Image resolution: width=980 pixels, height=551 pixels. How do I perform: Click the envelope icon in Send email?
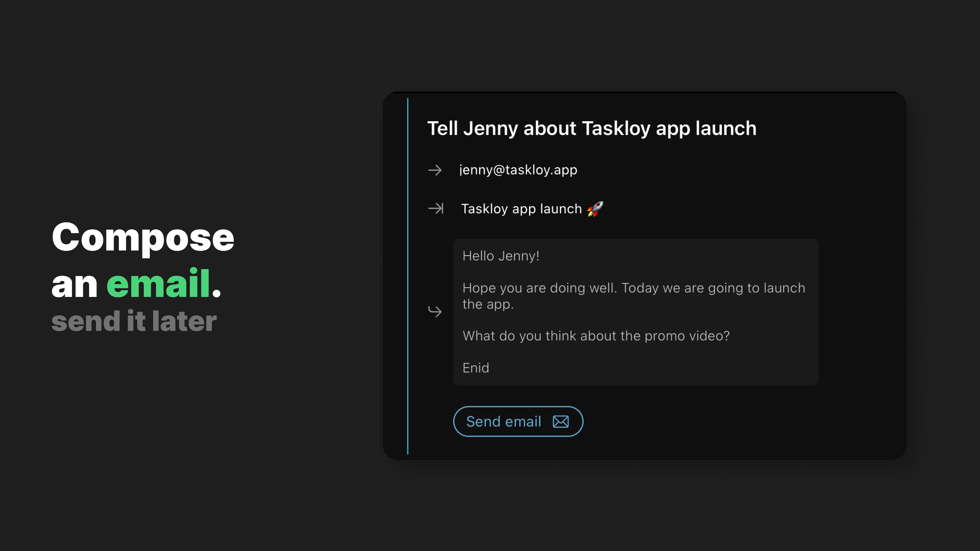561,422
